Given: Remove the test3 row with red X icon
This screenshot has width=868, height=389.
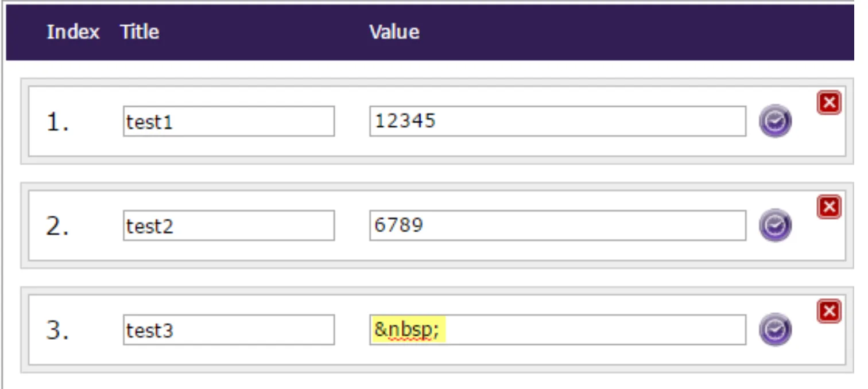Looking at the screenshot, I should click(x=829, y=312).
